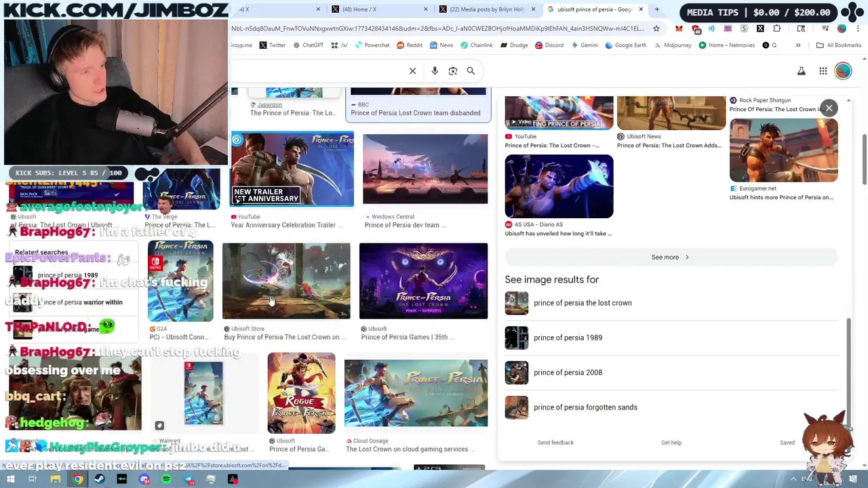Open the Drudge bookmark

pyautogui.click(x=513, y=45)
